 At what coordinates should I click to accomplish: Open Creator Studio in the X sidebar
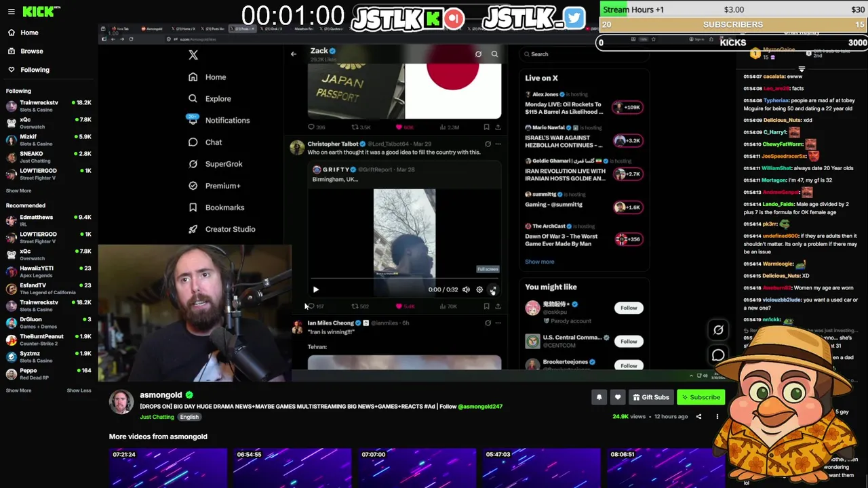click(x=222, y=229)
